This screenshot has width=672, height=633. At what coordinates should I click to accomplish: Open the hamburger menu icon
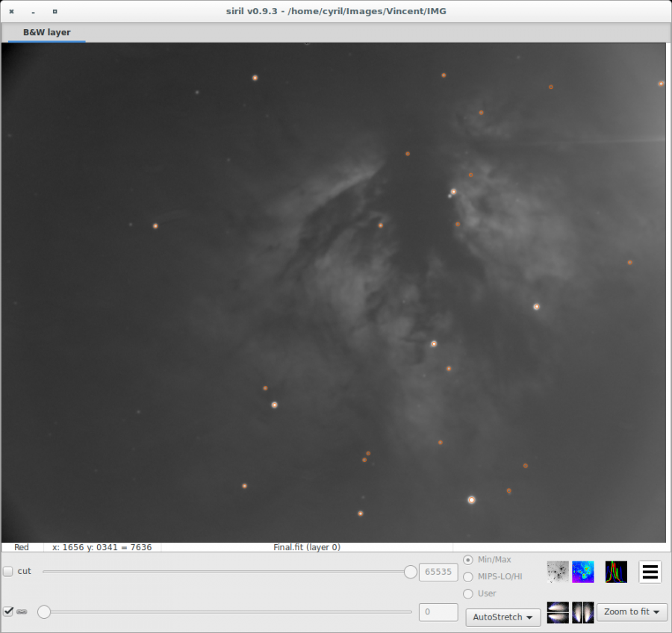[650, 572]
